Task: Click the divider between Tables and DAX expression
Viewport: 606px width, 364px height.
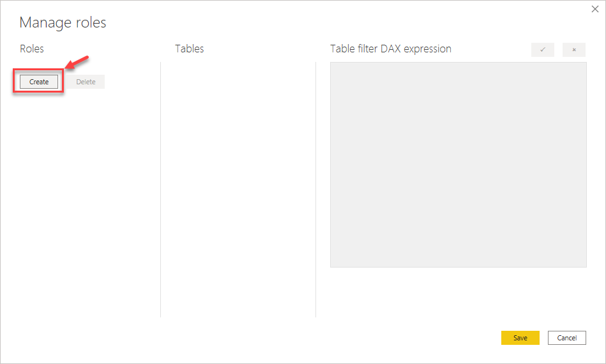Action: coord(315,192)
